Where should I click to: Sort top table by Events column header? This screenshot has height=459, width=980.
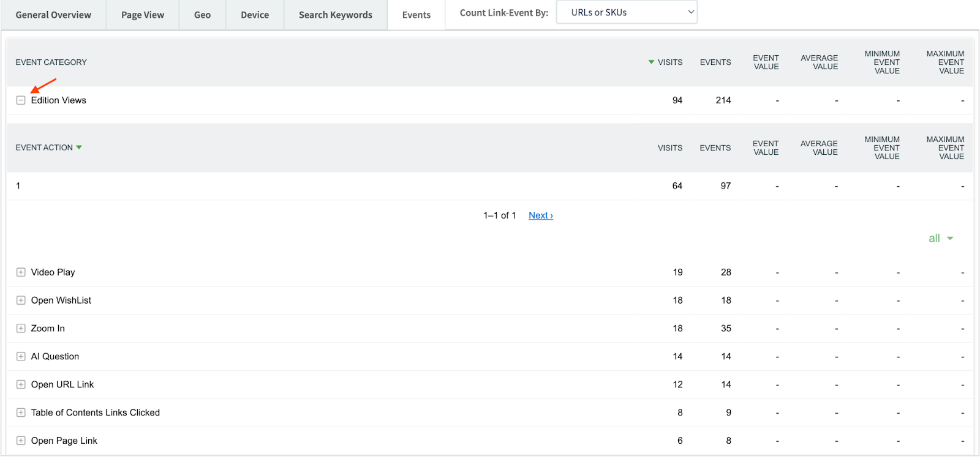tap(715, 62)
